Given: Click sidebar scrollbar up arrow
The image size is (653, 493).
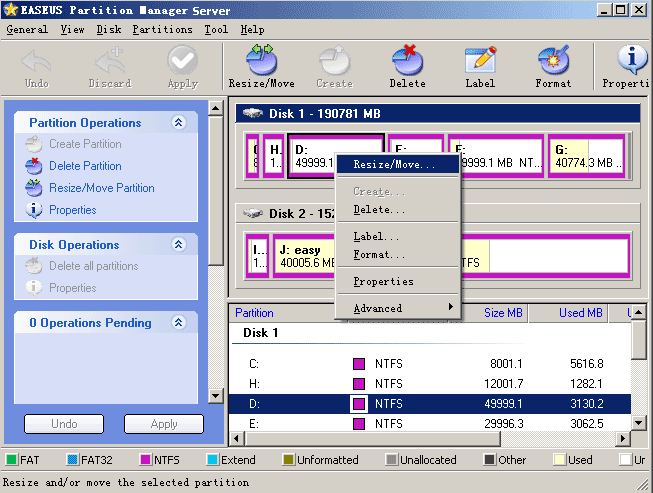Looking at the screenshot, I should coord(215,109).
